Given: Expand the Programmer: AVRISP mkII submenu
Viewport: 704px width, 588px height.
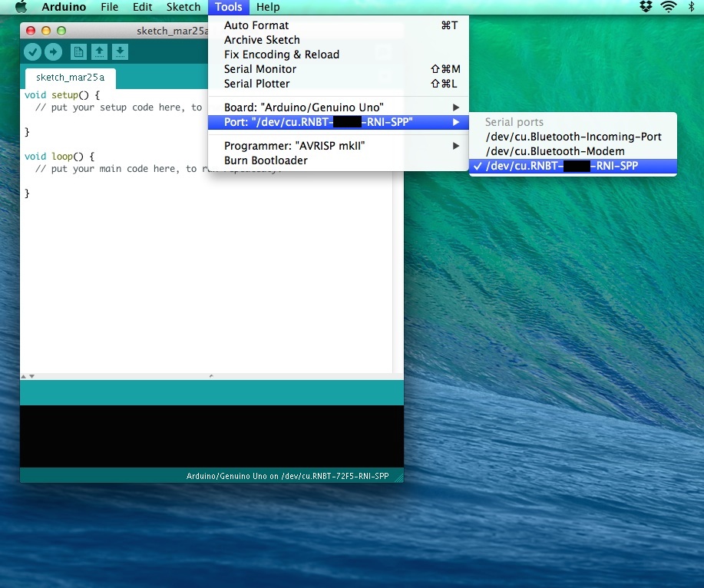Looking at the screenshot, I should (339, 146).
